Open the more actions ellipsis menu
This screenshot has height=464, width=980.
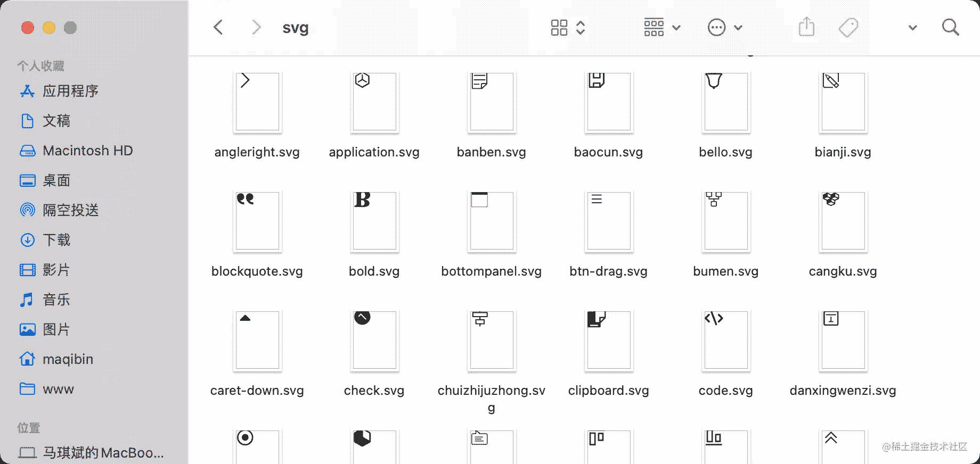click(x=724, y=27)
